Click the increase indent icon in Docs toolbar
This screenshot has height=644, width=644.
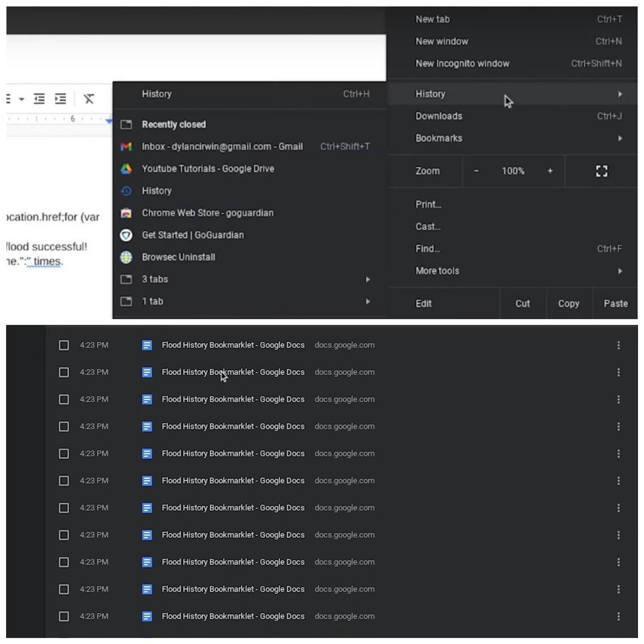pyautogui.click(x=60, y=99)
